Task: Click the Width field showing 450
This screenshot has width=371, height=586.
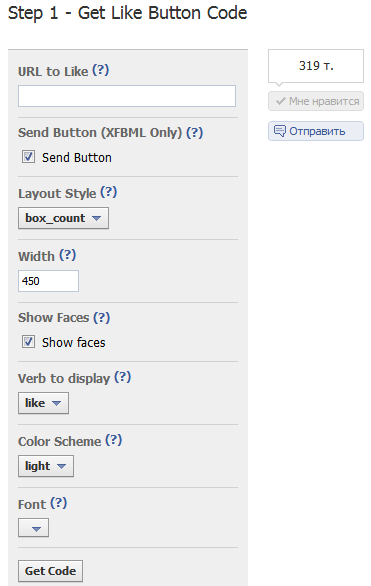Action: [49, 281]
